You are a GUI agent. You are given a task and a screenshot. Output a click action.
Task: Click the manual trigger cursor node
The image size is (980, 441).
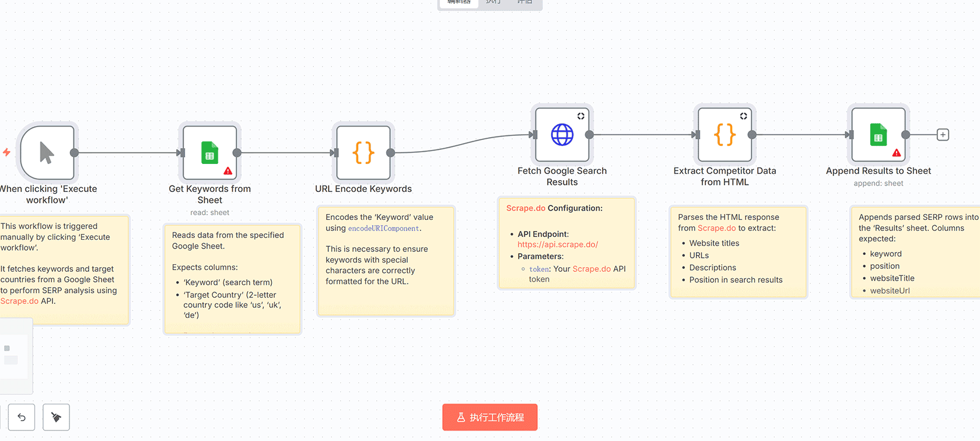(47, 153)
